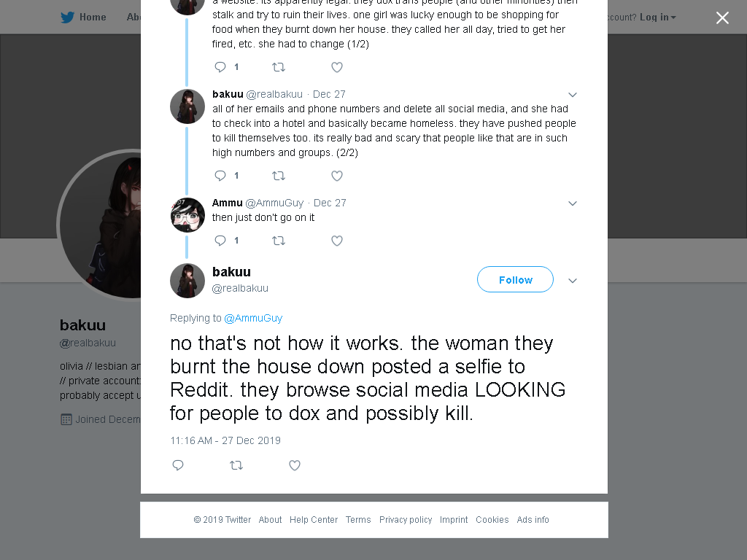Retweet the main tweet about Reddit selfie
The height and width of the screenshot is (560, 747).
click(236, 465)
